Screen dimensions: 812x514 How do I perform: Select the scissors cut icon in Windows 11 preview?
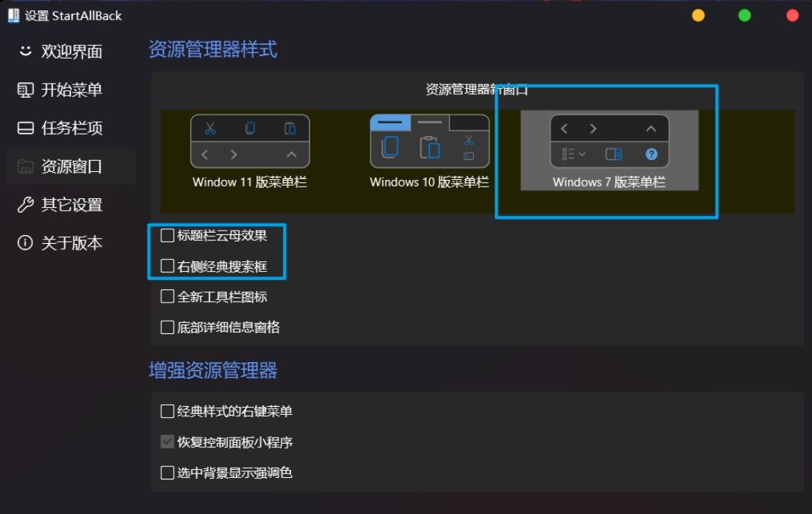pos(210,128)
